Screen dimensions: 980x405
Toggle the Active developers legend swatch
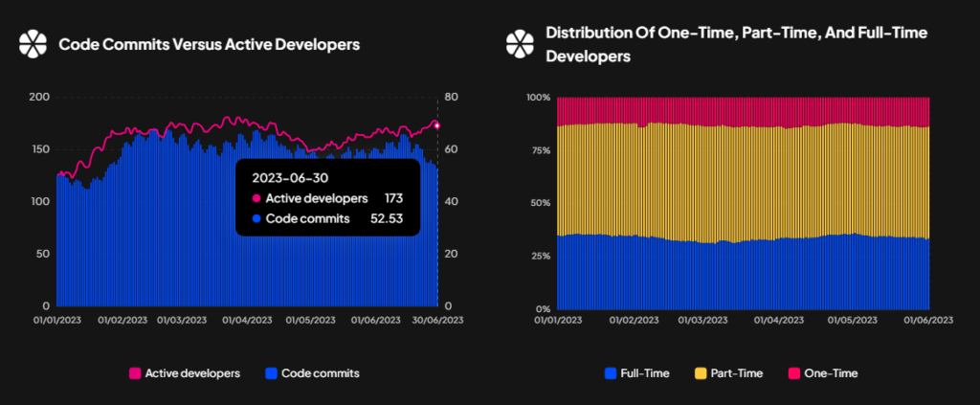pos(135,373)
